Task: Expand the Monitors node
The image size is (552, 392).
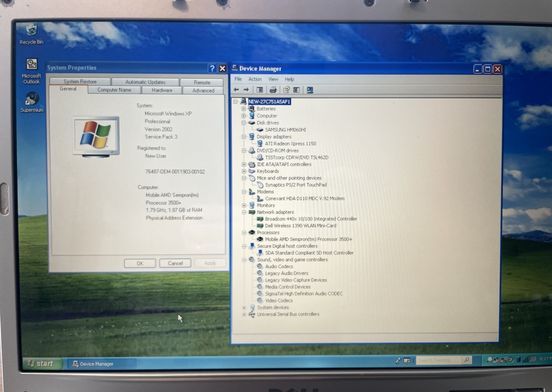Action: (244, 205)
